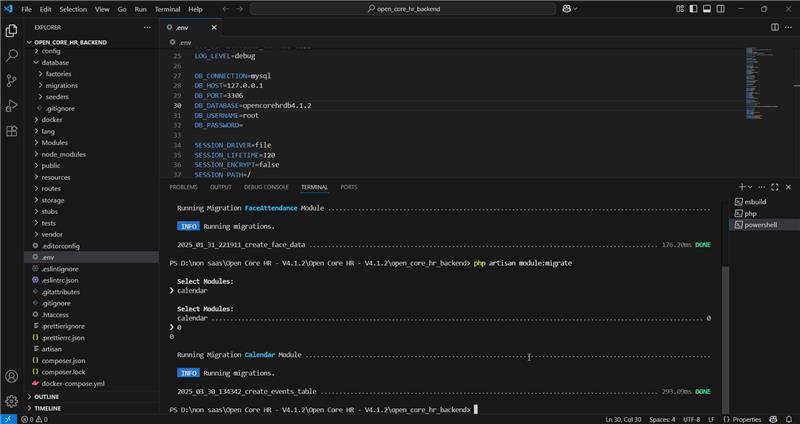This screenshot has width=800, height=424.
Task: Open the Explorer view in activity bar
Action: [x=11, y=31]
